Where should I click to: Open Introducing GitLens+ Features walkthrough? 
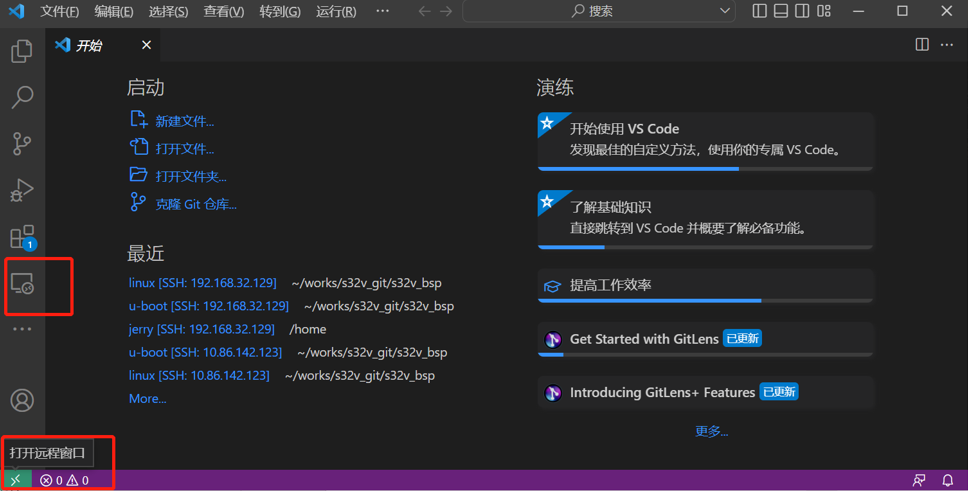705,393
